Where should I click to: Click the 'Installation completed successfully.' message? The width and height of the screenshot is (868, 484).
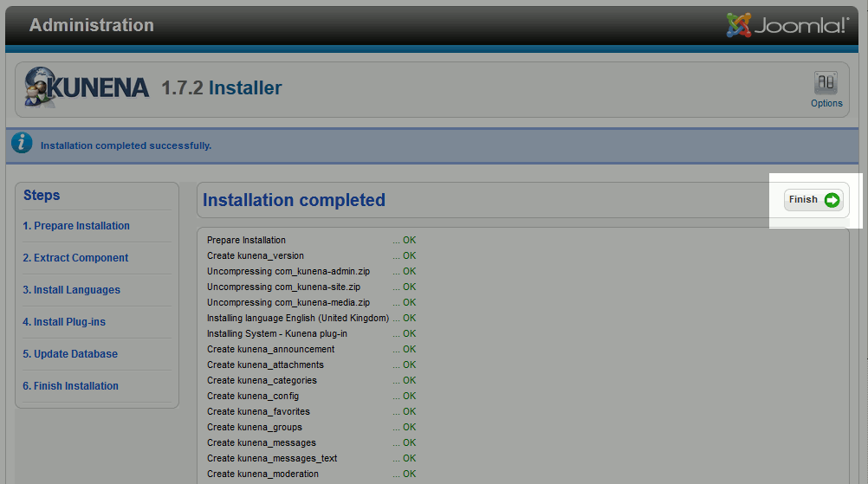click(126, 145)
